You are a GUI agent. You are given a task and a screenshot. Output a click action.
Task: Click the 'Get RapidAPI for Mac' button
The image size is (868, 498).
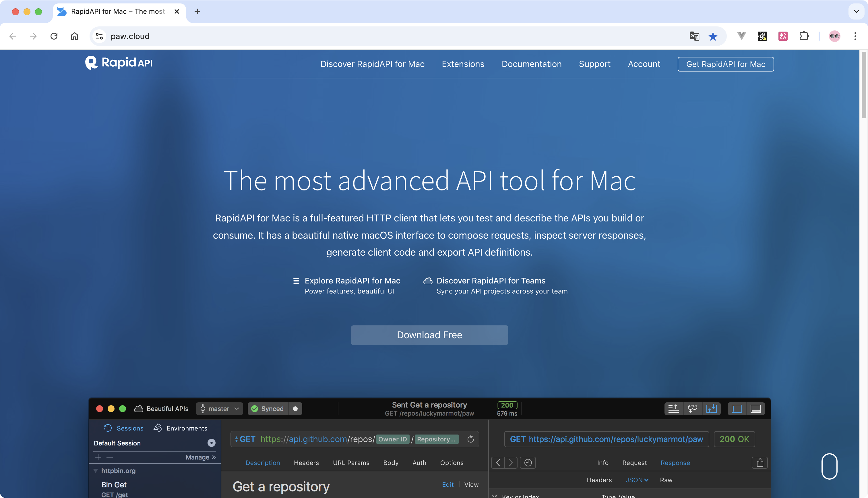tap(726, 64)
